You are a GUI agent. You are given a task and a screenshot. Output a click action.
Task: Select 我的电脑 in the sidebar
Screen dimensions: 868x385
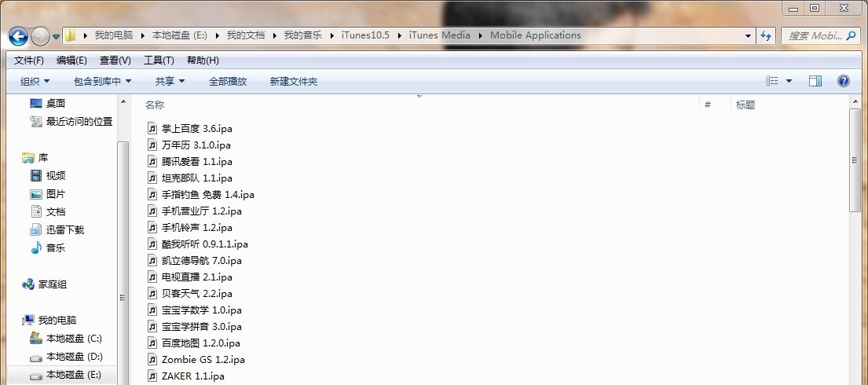pos(57,320)
